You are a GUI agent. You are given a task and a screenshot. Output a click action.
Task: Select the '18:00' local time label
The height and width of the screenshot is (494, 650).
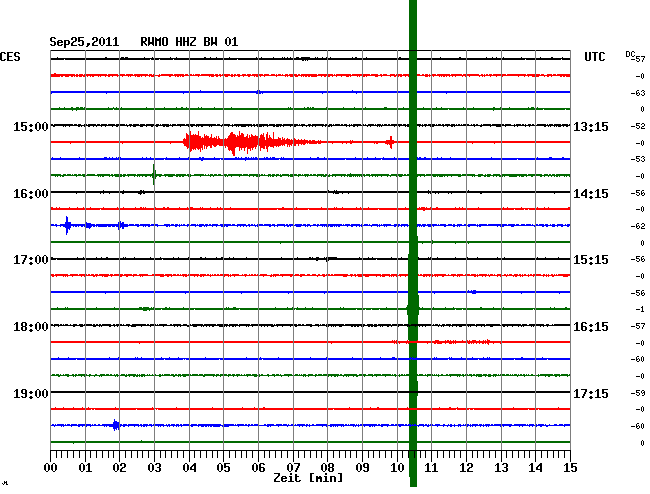pyautogui.click(x=31, y=327)
